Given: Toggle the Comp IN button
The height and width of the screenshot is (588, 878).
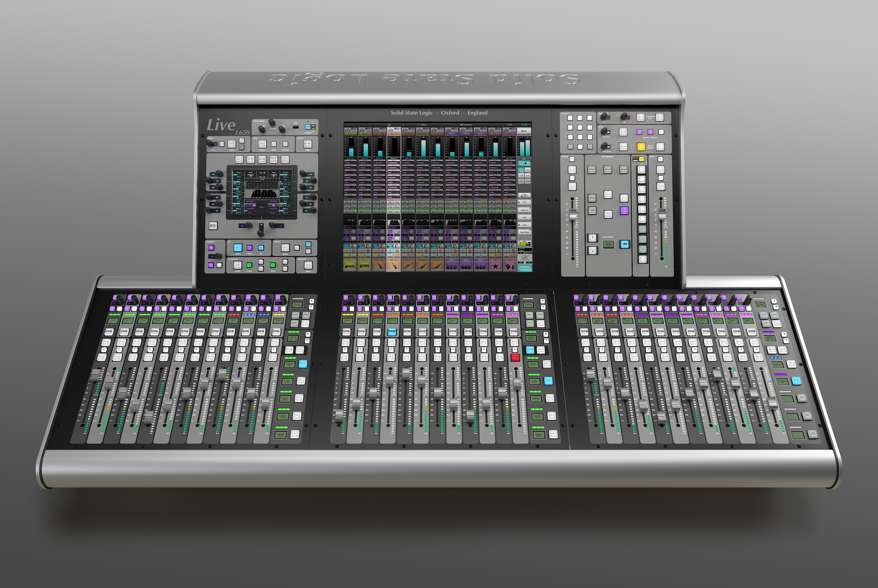Looking at the screenshot, I should point(249,265).
